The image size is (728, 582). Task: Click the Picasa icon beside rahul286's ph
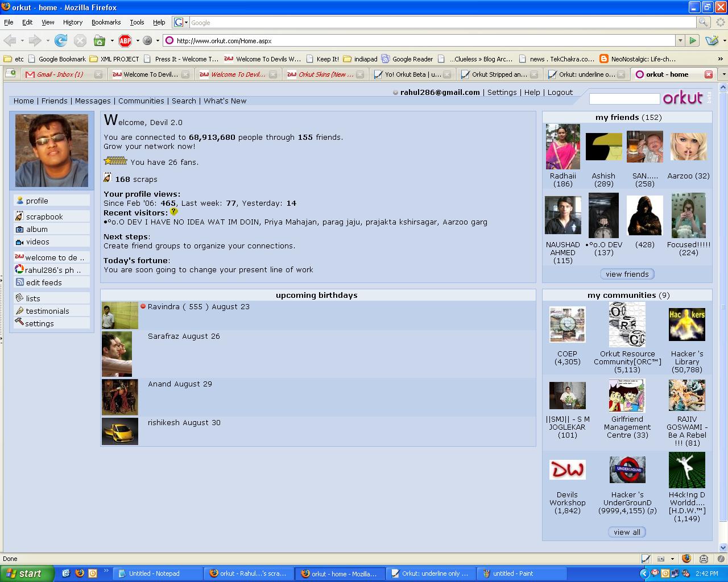(x=19, y=269)
